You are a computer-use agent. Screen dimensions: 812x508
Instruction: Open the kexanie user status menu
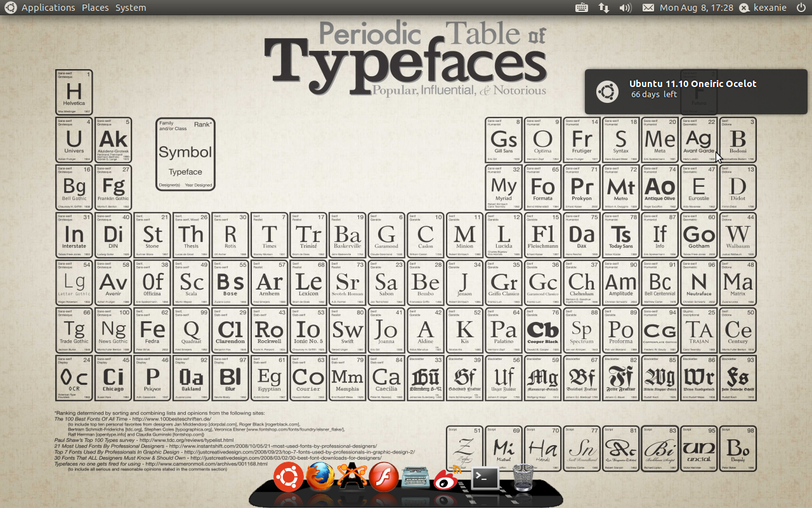tap(762, 8)
